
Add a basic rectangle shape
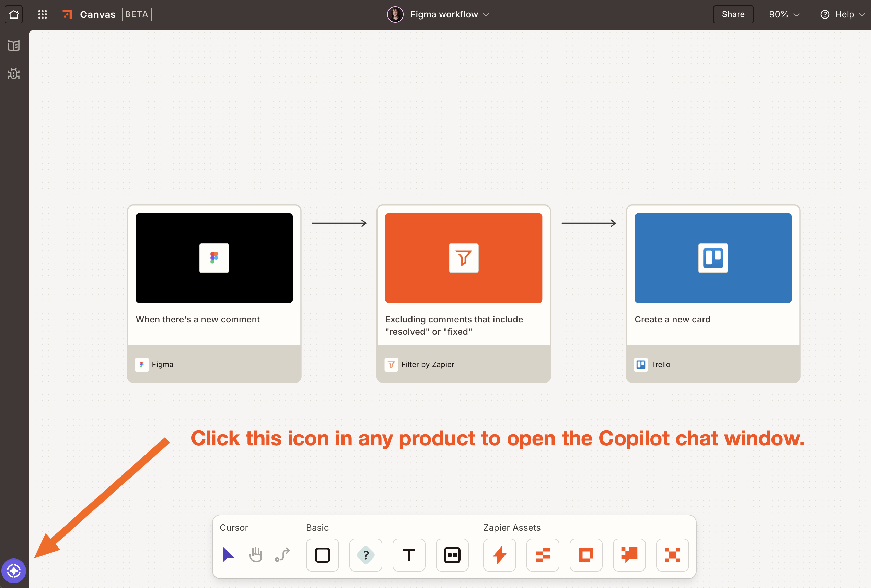[322, 555]
